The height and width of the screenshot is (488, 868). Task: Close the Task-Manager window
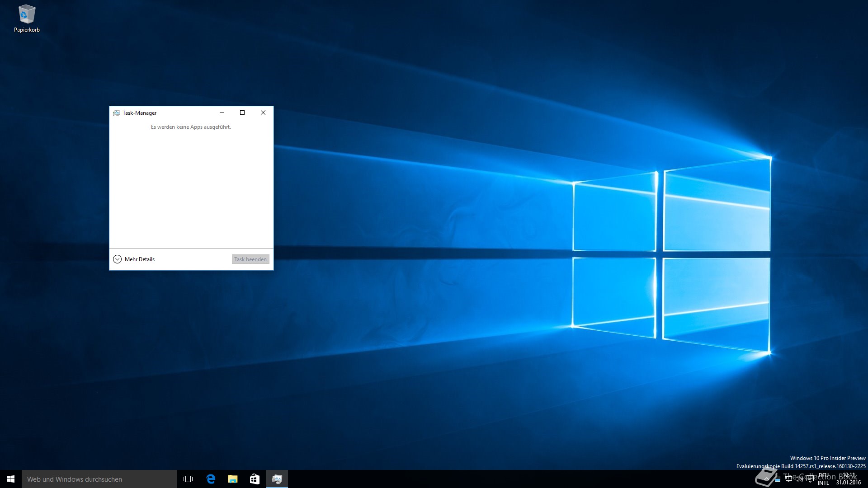263,113
